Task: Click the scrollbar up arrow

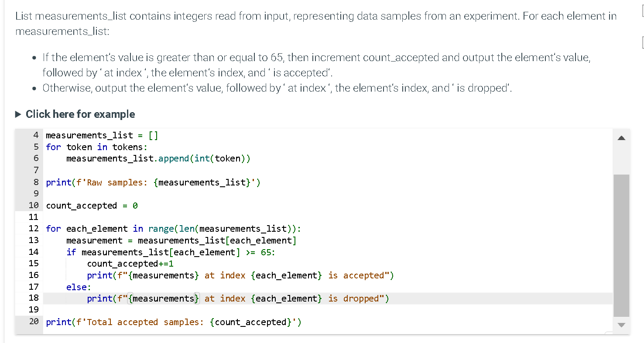Action: pyautogui.click(x=621, y=137)
